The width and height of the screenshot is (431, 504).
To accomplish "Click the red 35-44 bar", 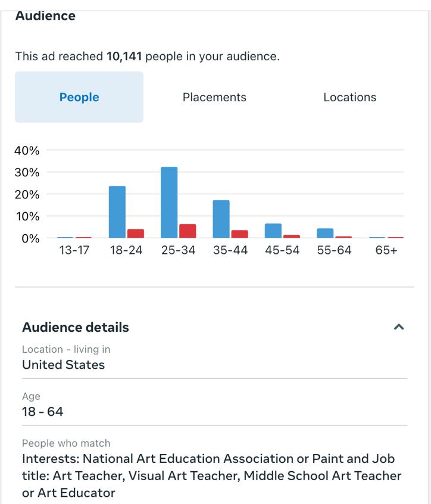I will pos(240,234).
